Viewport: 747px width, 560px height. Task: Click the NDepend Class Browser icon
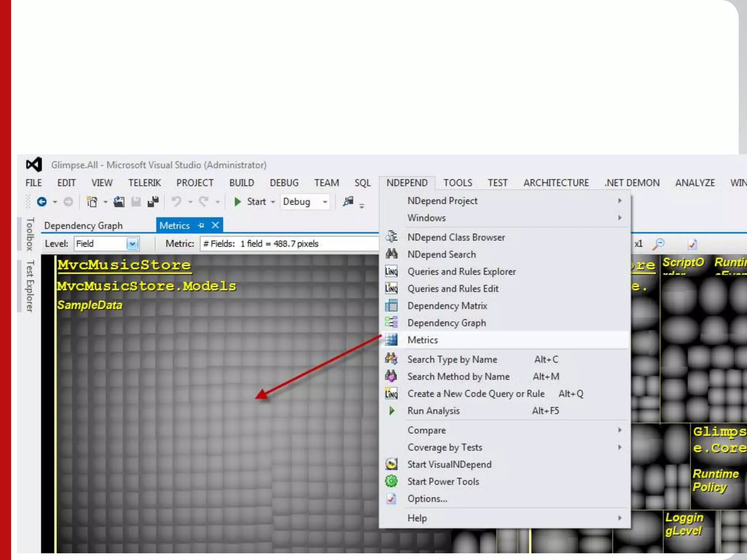pyautogui.click(x=391, y=237)
